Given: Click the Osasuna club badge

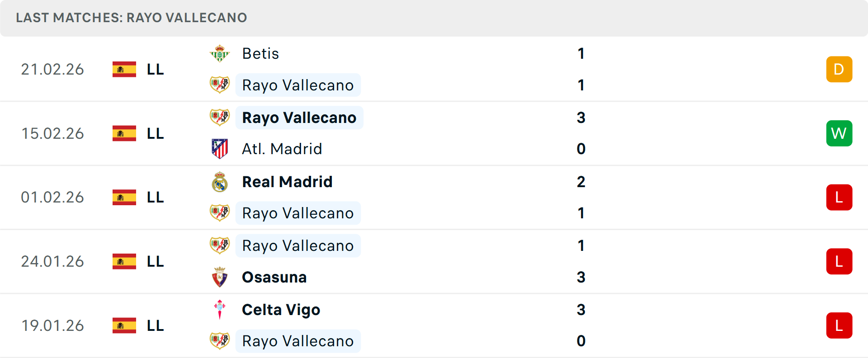Looking at the screenshot, I should coord(220,277).
